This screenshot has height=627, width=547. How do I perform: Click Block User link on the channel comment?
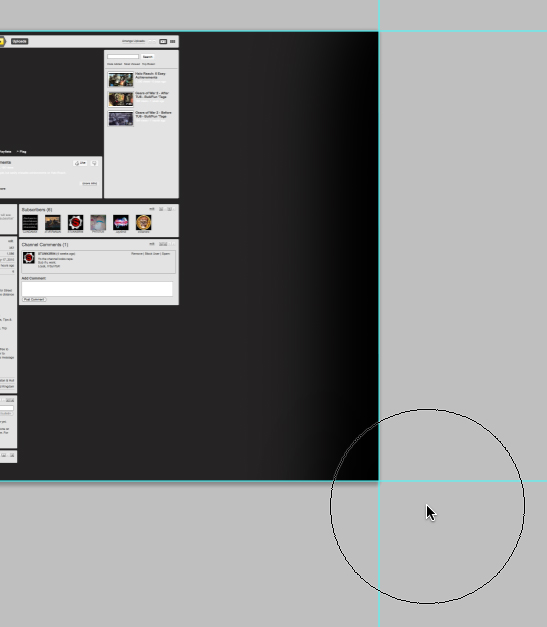point(152,254)
